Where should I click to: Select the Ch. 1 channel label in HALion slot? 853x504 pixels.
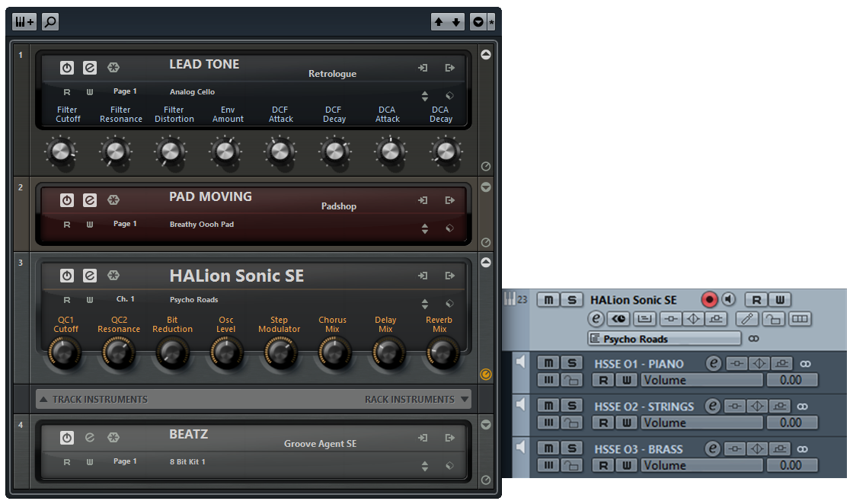pos(125,299)
